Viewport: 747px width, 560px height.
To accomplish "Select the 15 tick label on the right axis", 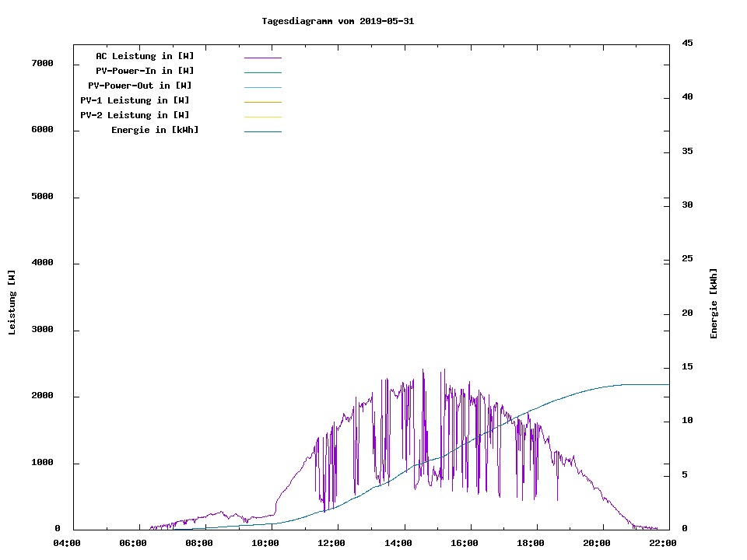I will pos(687,367).
